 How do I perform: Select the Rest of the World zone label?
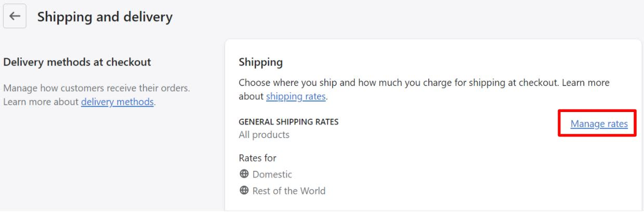[289, 191]
